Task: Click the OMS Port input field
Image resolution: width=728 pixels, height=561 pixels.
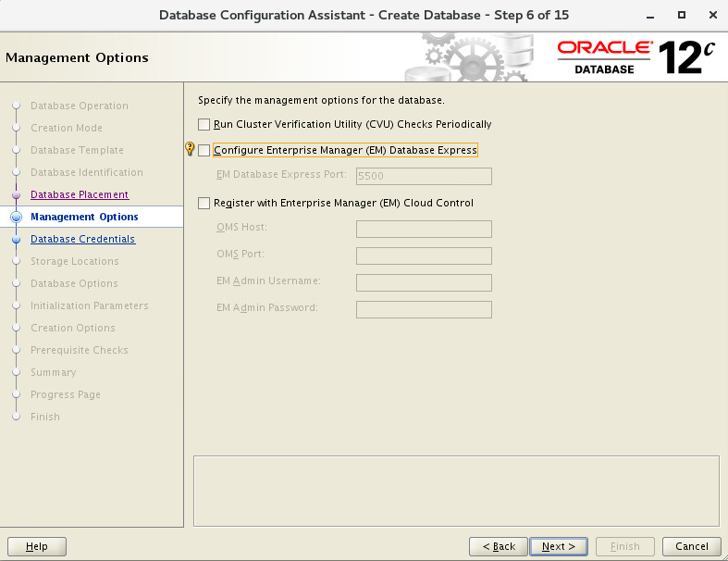Action: 424,256
